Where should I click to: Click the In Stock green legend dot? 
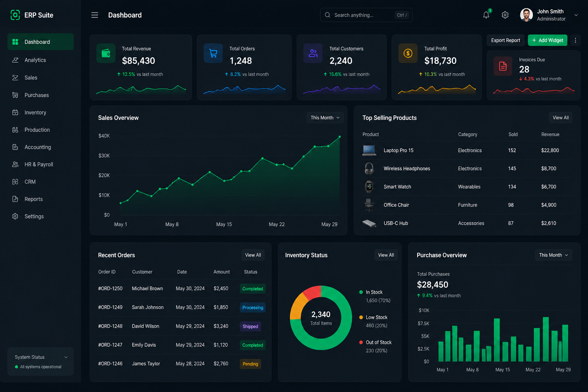[361, 292]
